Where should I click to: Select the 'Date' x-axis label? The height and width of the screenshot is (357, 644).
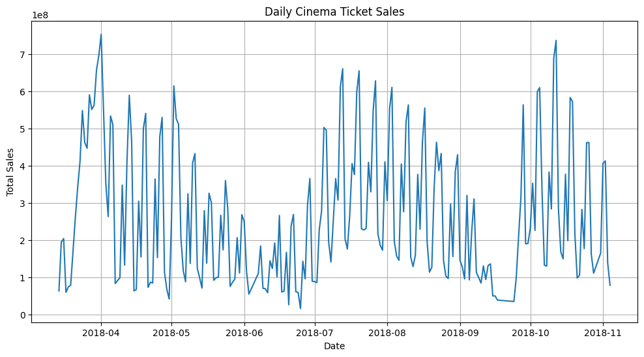coord(334,347)
